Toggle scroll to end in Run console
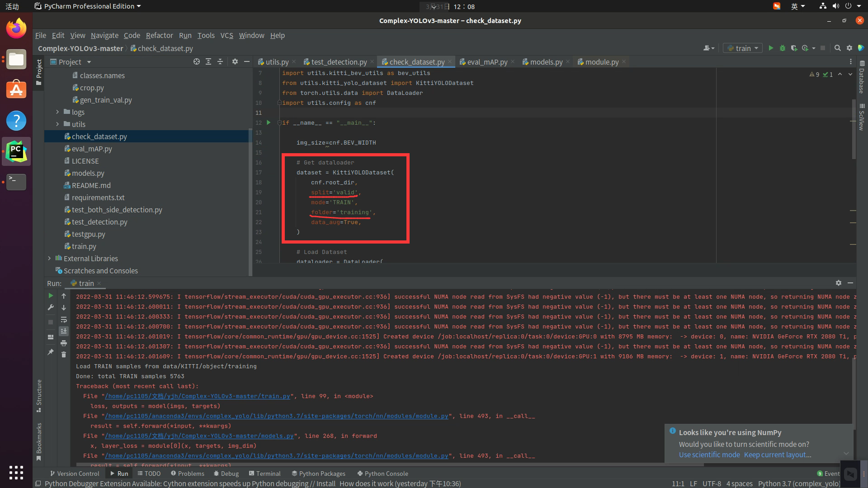 (64, 331)
